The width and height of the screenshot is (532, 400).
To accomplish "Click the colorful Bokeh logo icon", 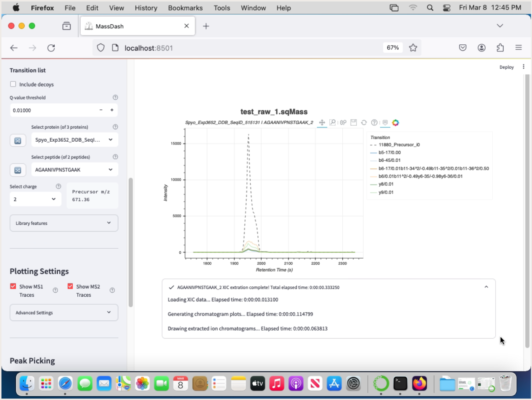I will 396,122.
